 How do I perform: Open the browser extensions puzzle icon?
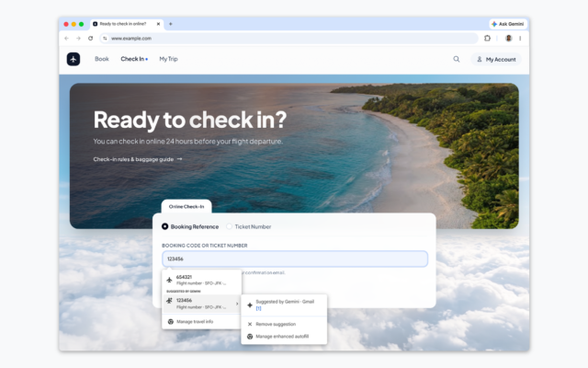[x=487, y=38]
